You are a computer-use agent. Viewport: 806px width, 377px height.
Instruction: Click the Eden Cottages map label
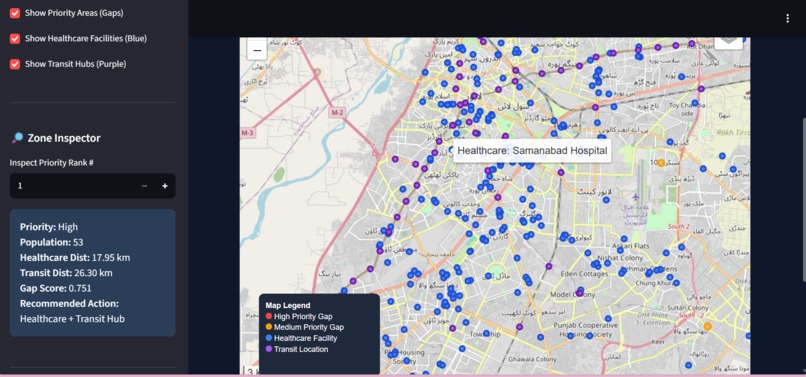click(584, 274)
